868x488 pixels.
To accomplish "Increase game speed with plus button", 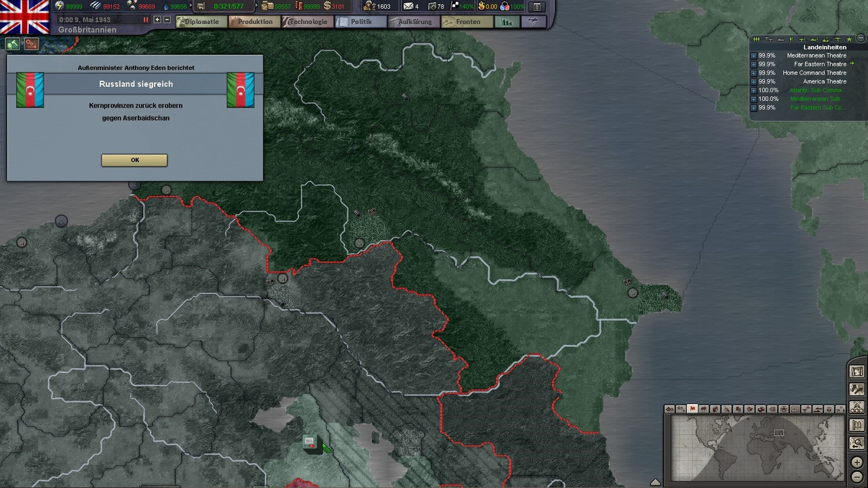I will coord(157,20).
